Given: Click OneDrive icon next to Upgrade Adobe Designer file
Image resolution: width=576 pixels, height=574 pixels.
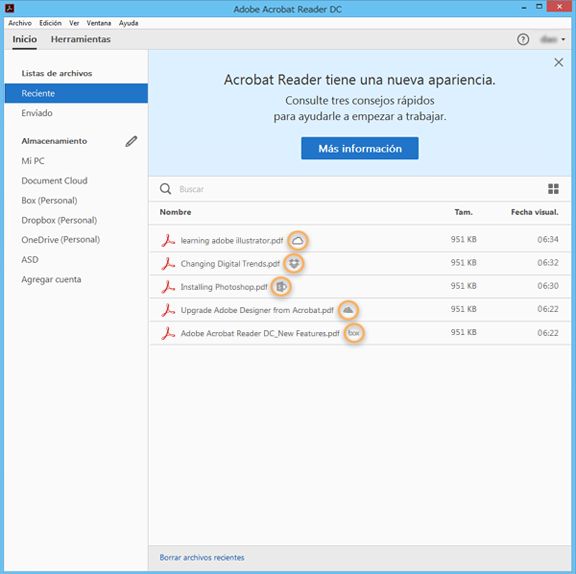Looking at the screenshot, I should [x=348, y=310].
